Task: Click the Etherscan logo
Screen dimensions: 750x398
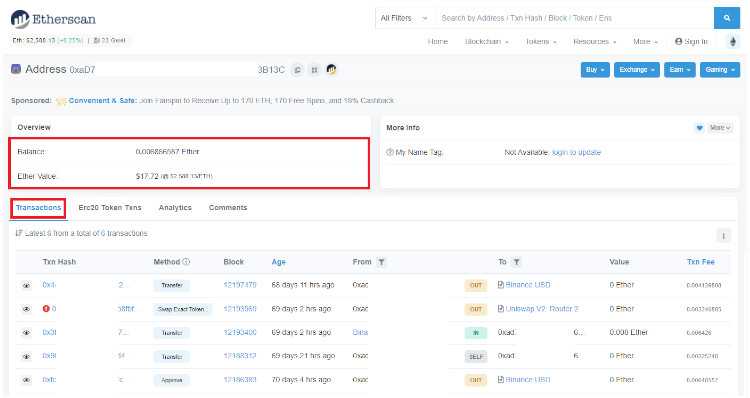Action: click(53, 19)
